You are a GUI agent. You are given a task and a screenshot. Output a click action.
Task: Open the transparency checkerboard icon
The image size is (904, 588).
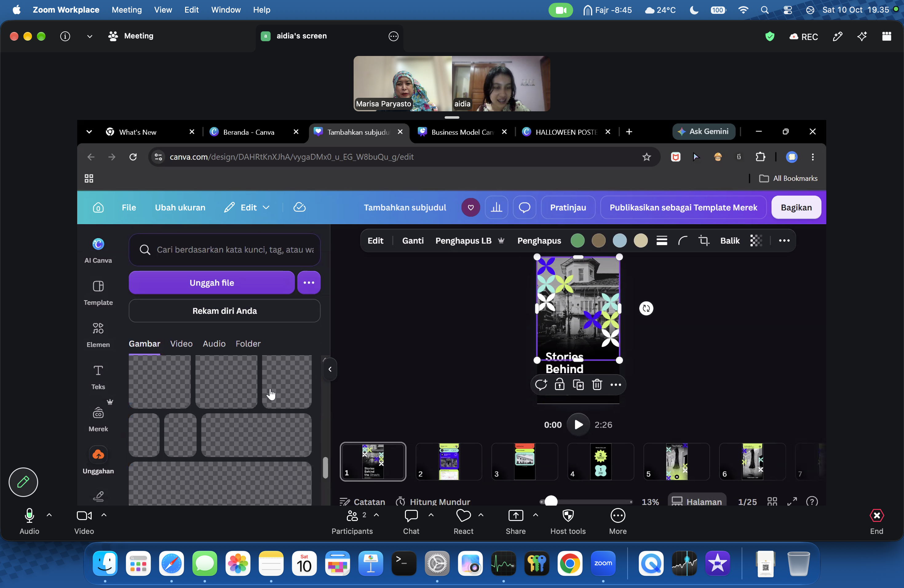(x=756, y=240)
